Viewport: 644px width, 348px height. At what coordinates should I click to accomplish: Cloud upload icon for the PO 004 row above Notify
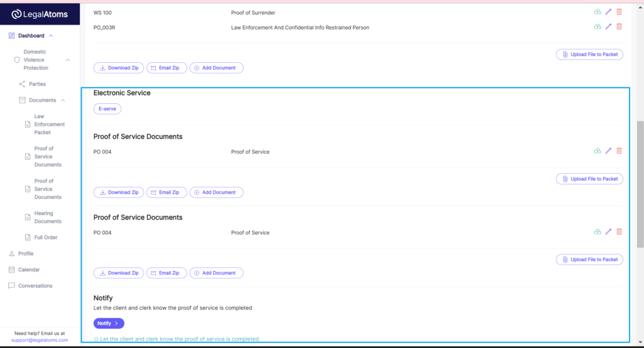(x=597, y=232)
